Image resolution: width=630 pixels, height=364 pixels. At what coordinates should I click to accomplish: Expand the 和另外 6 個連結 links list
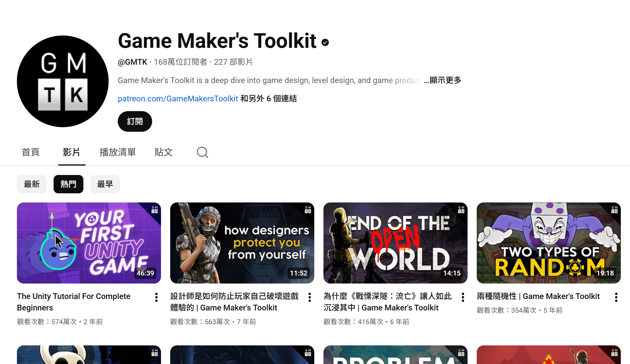click(268, 99)
